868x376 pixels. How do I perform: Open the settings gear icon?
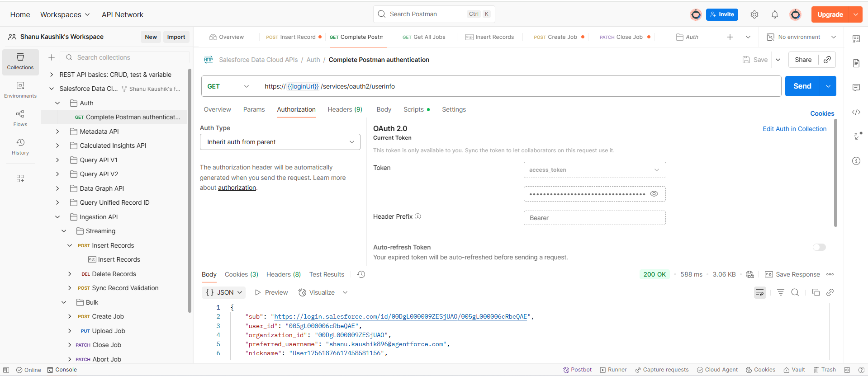click(754, 14)
